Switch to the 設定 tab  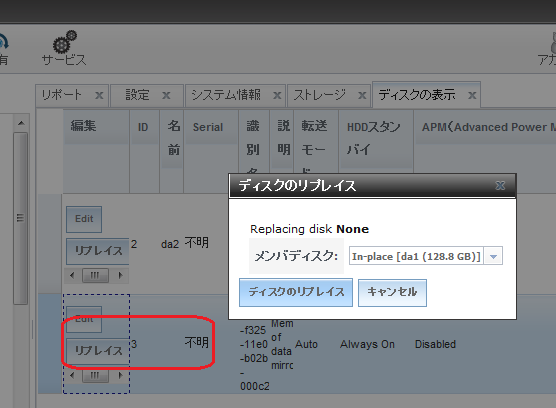tap(137, 95)
